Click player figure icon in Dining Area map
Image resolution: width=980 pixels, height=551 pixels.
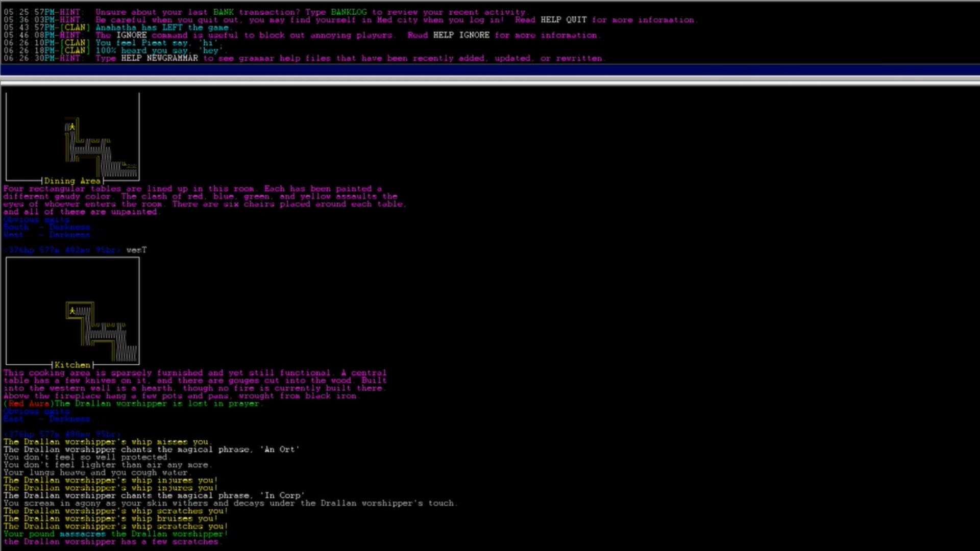72,126
